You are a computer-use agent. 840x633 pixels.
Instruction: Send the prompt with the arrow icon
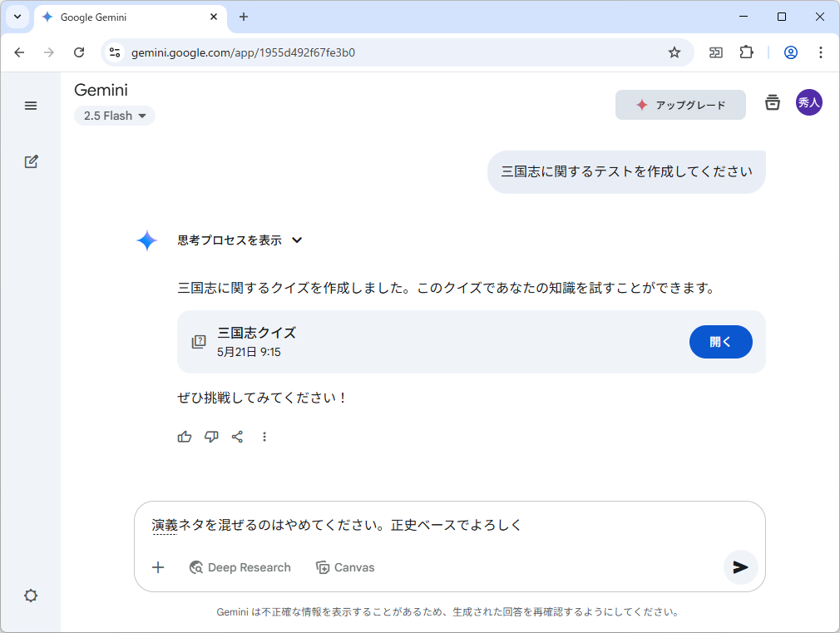coord(740,567)
